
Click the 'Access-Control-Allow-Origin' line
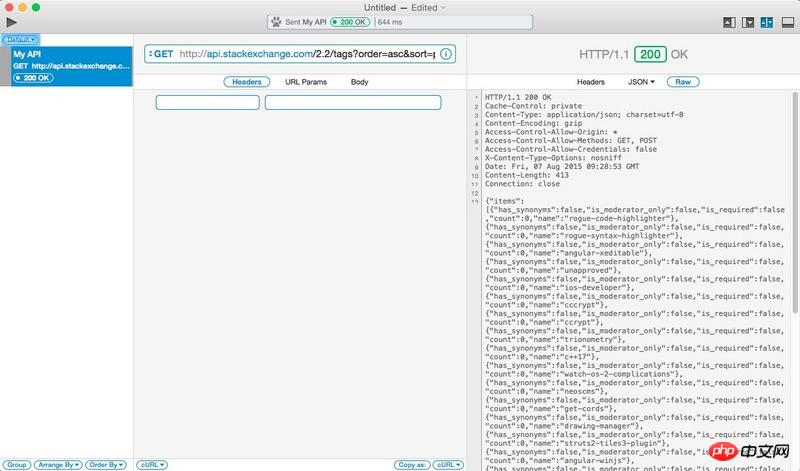551,132
